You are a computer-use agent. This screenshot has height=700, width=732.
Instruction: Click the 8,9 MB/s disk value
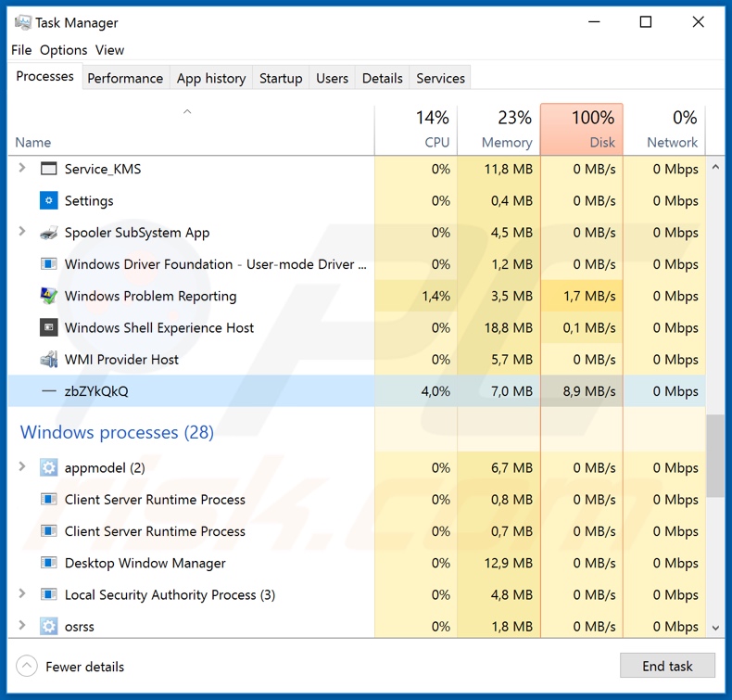[x=589, y=391]
